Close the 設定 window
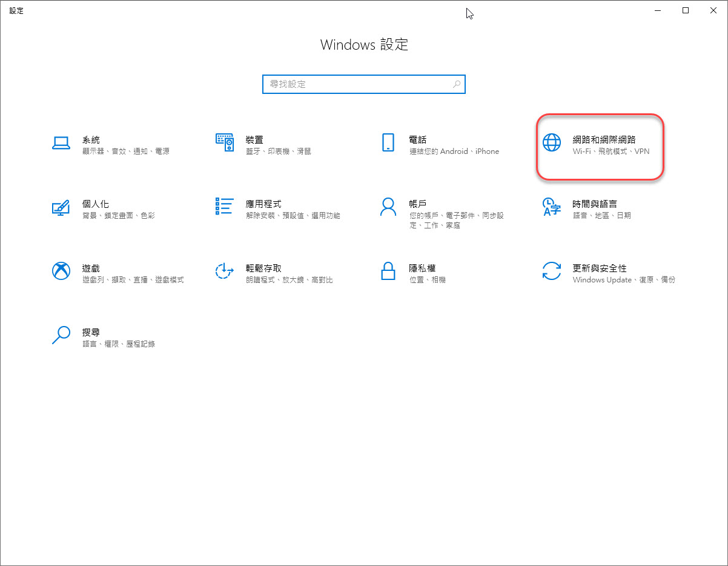728x566 pixels. 713,10
